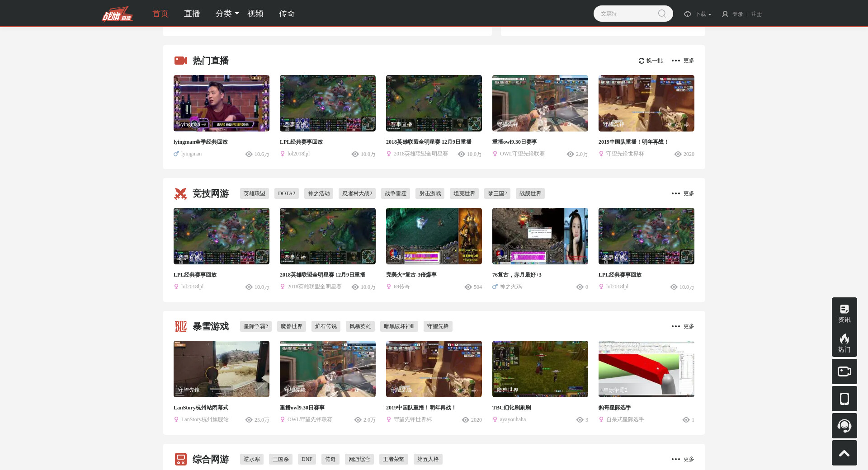Select the 风暴英雄 category tag
868x470 pixels.
tap(360, 326)
